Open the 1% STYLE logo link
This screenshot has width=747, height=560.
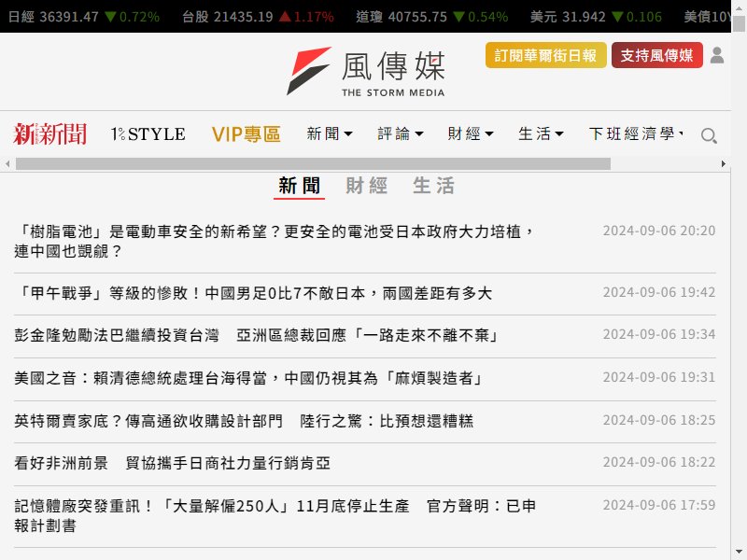coord(148,134)
